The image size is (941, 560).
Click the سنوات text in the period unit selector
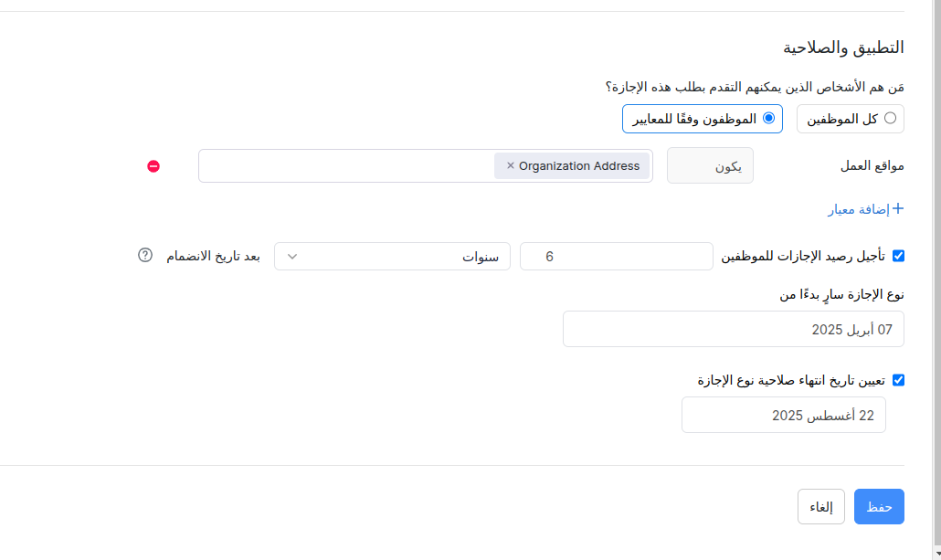(481, 257)
